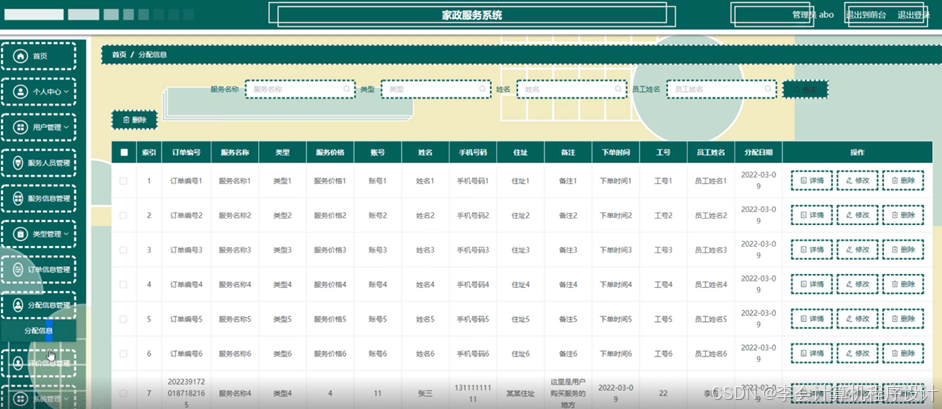Click cell 员工姓名4
Image resolution: width=942 pixels, height=409 pixels.
[x=711, y=284]
